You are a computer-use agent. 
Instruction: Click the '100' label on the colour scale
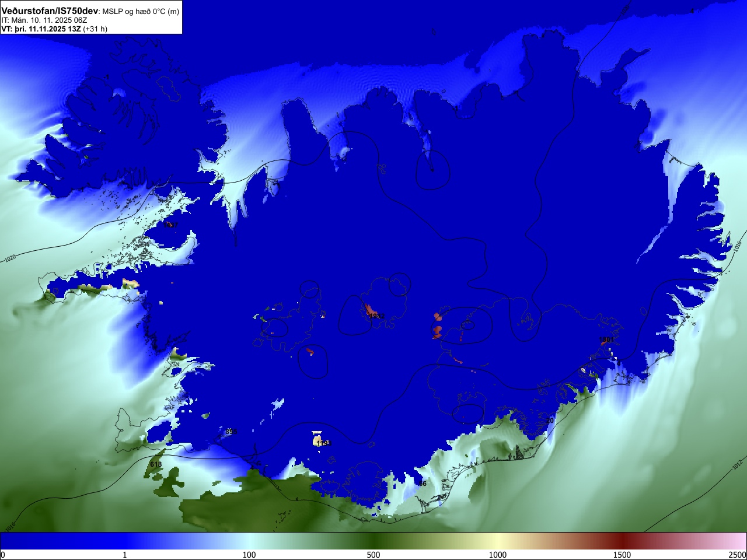coord(249,555)
